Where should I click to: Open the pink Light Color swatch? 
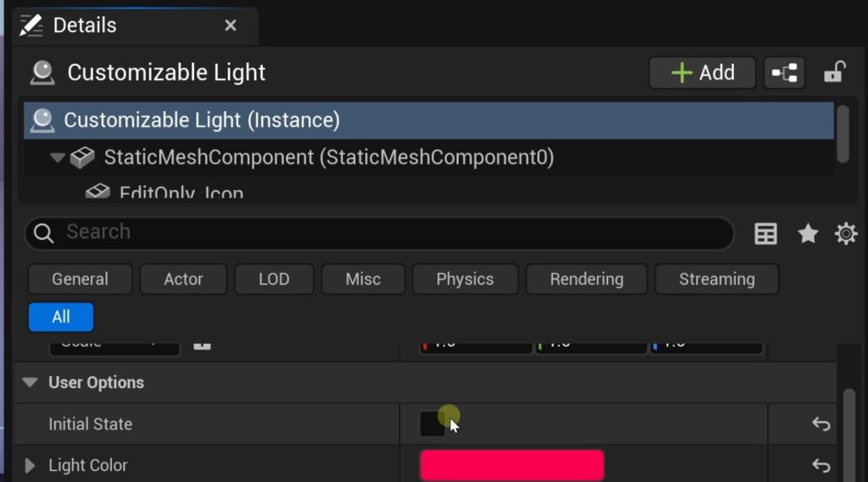click(x=511, y=465)
